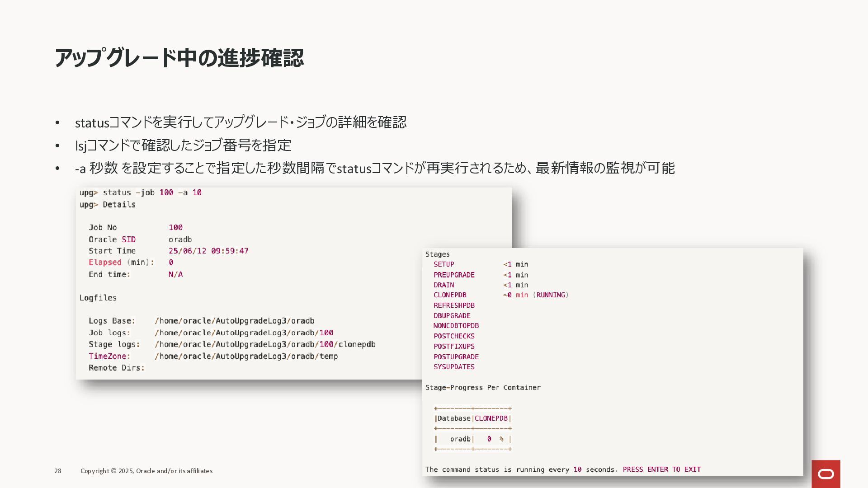Click the NONCDBTOPDB stage
Screen dimensions: 868x488
456,326
